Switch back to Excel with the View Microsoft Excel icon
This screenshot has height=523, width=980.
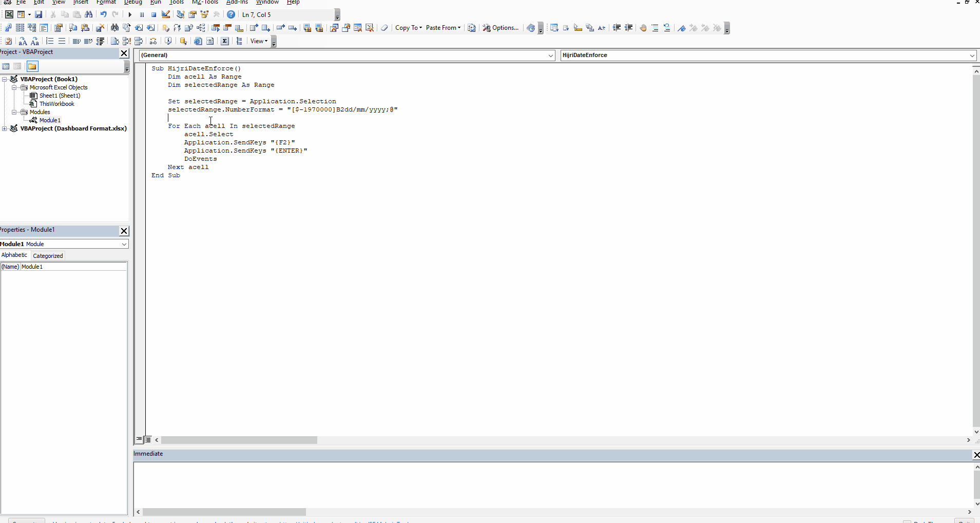(x=9, y=14)
